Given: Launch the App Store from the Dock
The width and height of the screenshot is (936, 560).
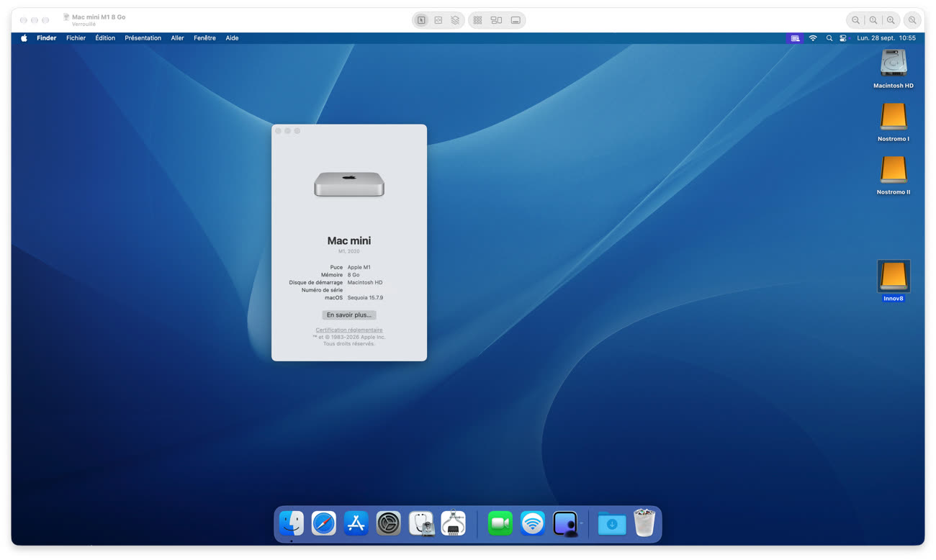Looking at the screenshot, I should (x=356, y=523).
